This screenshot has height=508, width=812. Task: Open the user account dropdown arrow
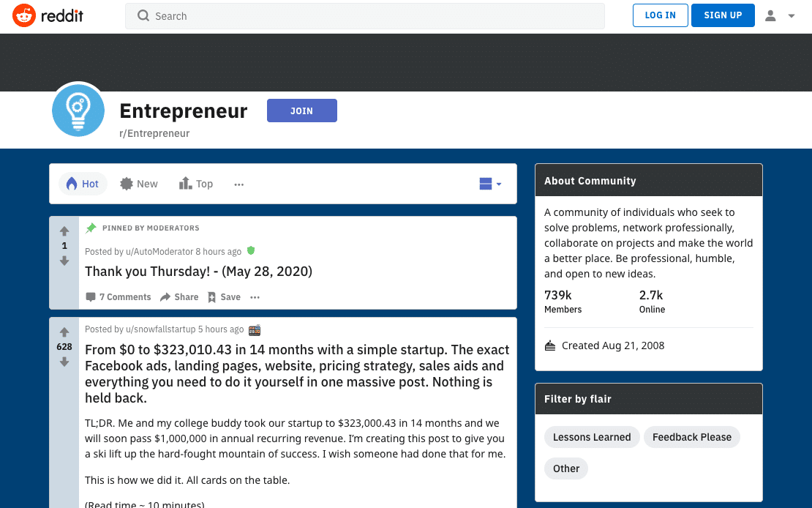(789, 15)
